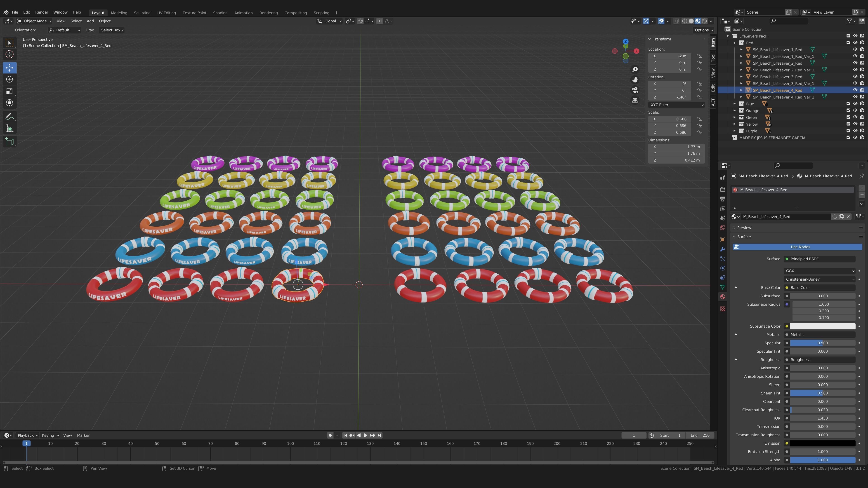
Task: Switch to the Shading workspace tab
Action: [220, 13]
